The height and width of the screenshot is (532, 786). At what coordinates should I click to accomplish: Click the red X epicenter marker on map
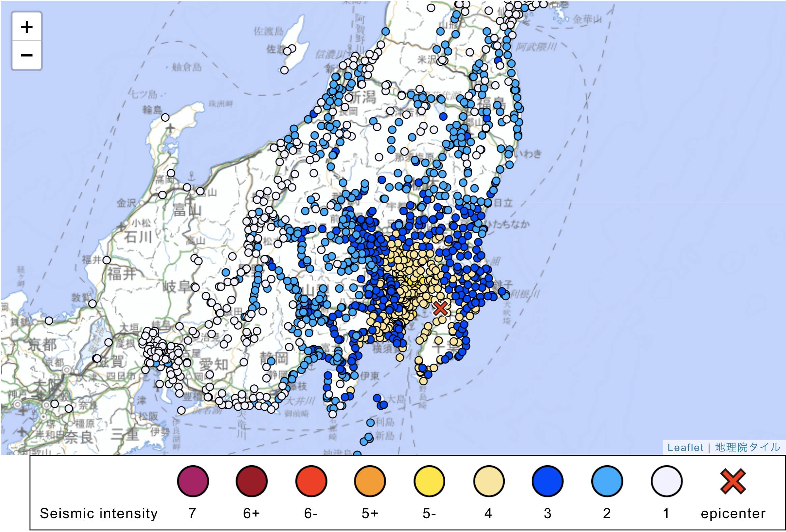[x=440, y=308]
